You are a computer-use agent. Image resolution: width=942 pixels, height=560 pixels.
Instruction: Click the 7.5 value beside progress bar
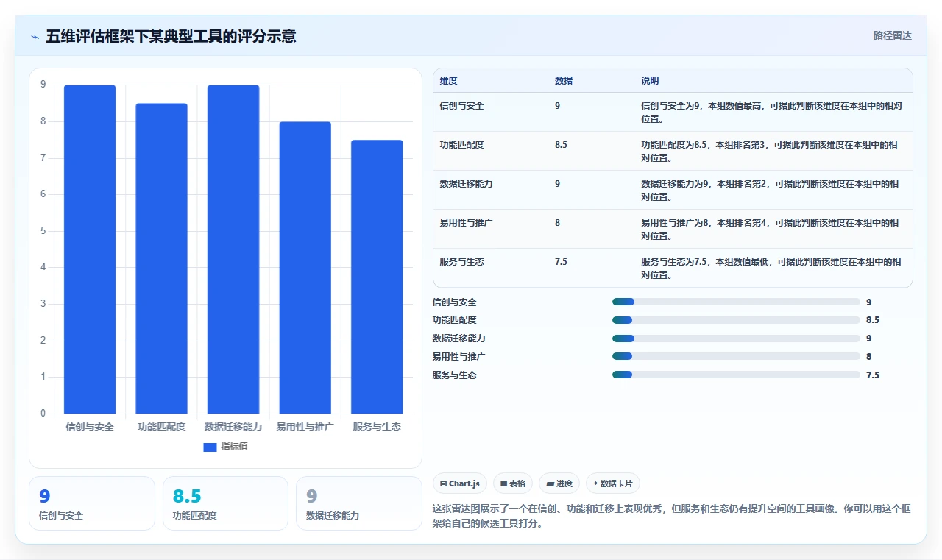click(x=873, y=375)
